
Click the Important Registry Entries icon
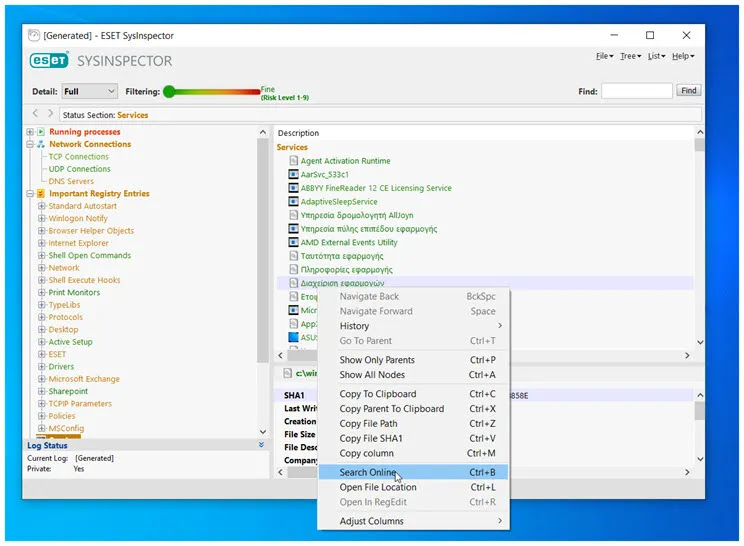click(41, 194)
